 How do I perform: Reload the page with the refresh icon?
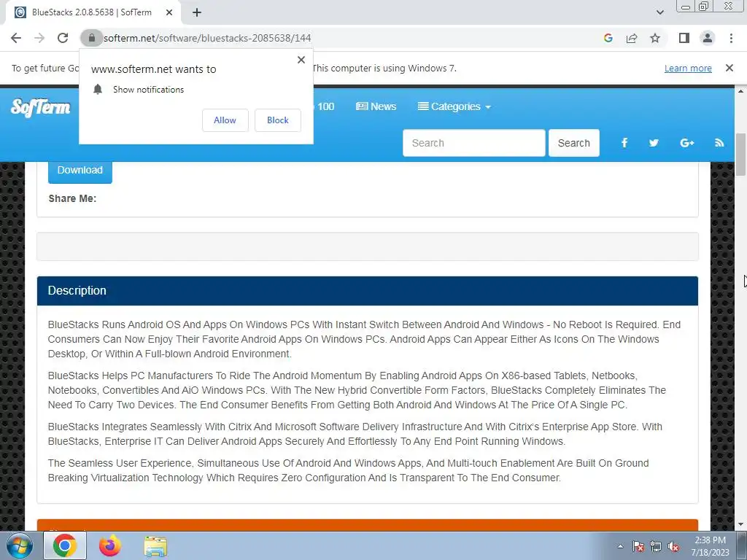pyautogui.click(x=63, y=38)
